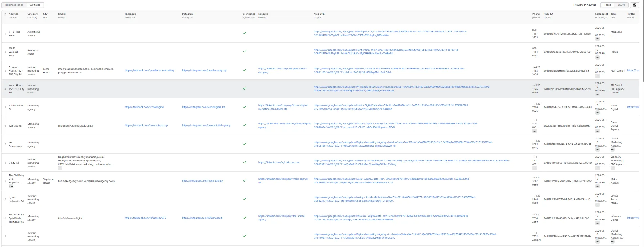Viewport: 644px width, 247px height.
Task: Expand truncated phone in 5 City Rd row
Action: coord(535,168)
